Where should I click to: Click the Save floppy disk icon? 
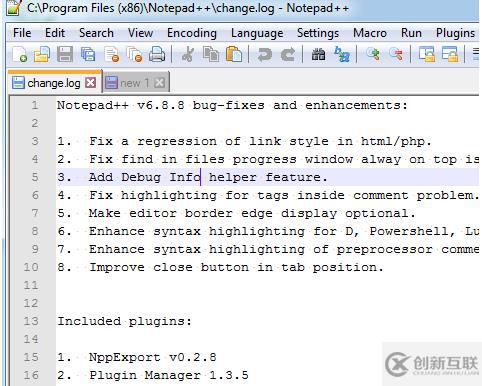click(65, 54)
